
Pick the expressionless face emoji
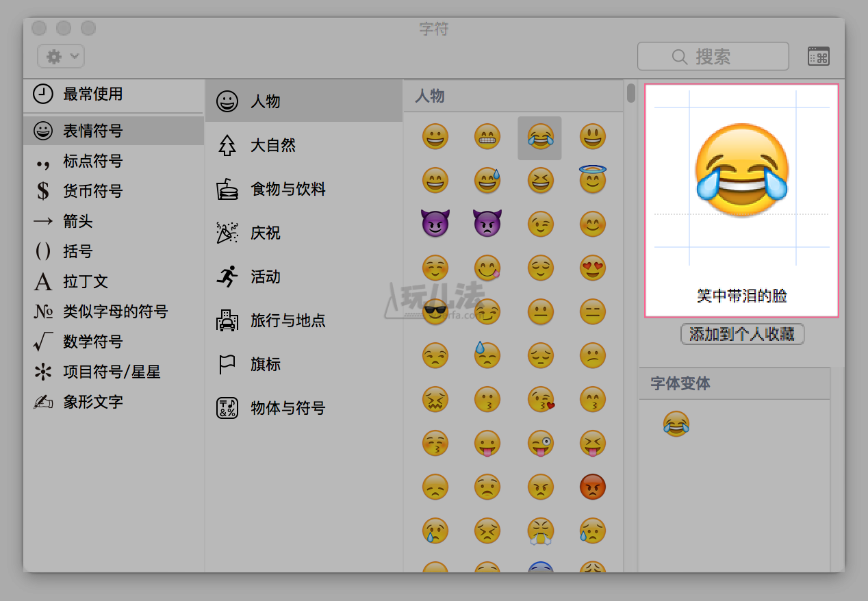point(593,312)
